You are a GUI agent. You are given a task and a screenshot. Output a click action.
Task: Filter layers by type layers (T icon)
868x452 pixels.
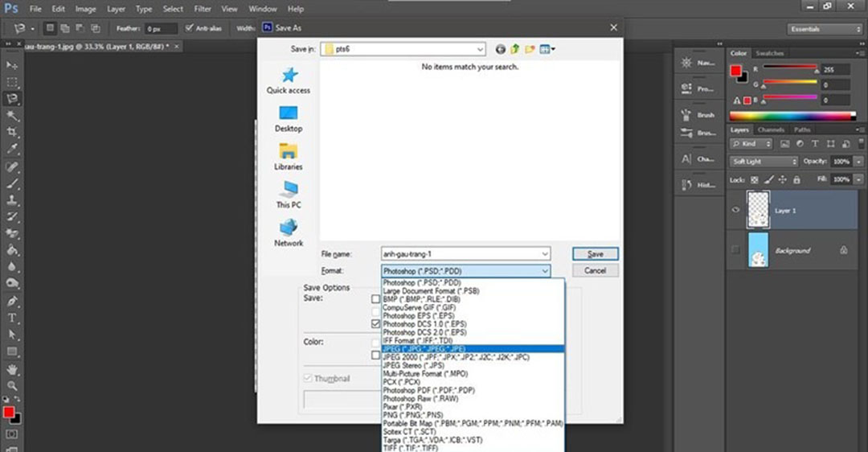[815, 143]
